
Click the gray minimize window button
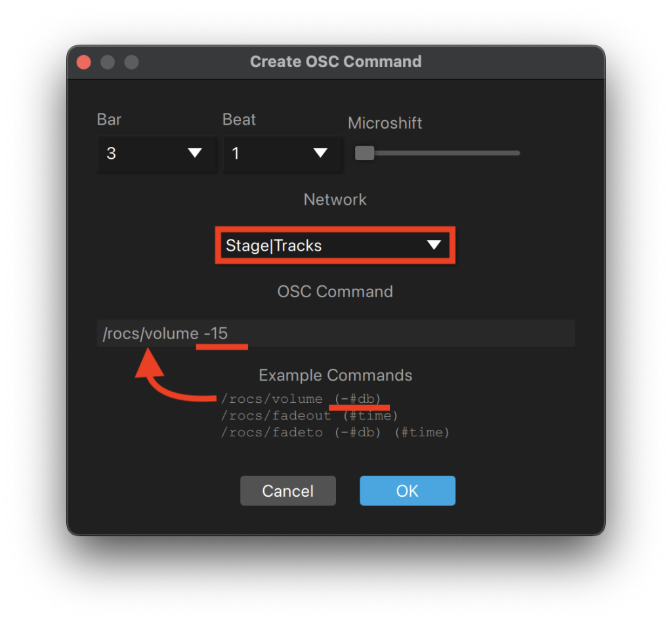tap(108, 62)
